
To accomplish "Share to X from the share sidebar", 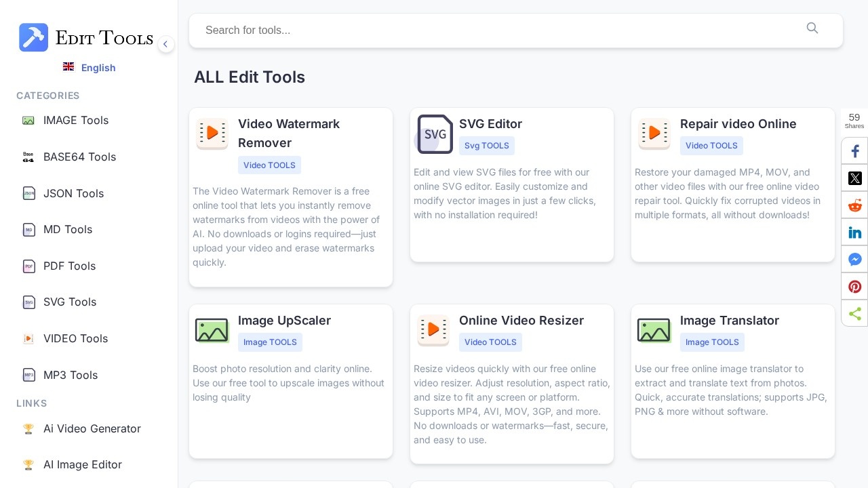I will [x=854, y=178].
